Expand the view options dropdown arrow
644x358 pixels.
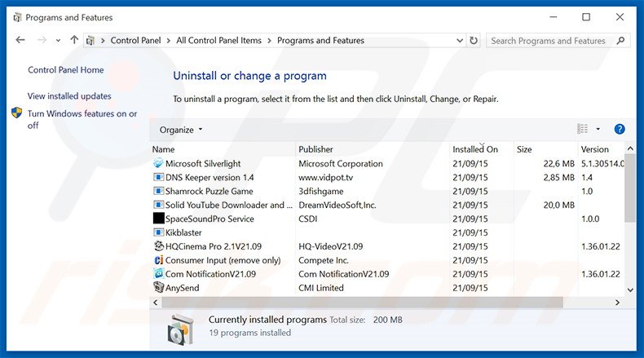coord(598,129)
